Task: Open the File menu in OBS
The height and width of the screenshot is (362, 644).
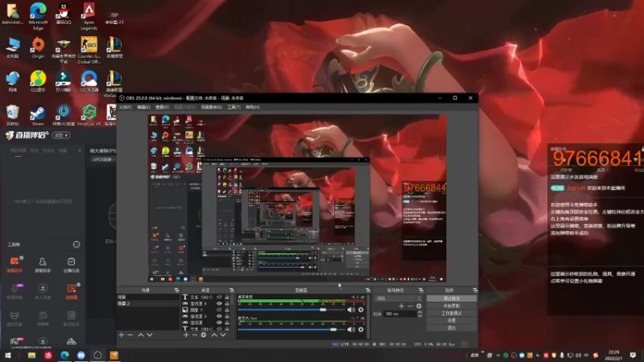Action: [126, 107]
